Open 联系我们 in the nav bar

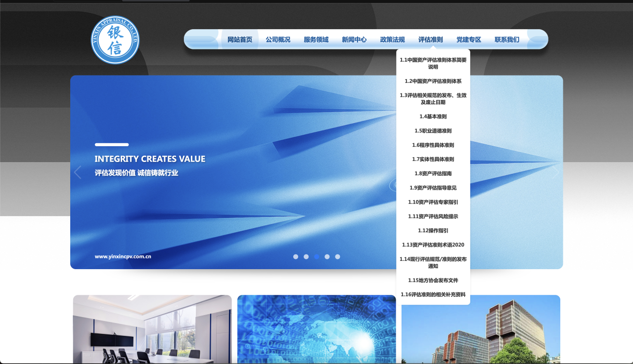tap(507, 40)
